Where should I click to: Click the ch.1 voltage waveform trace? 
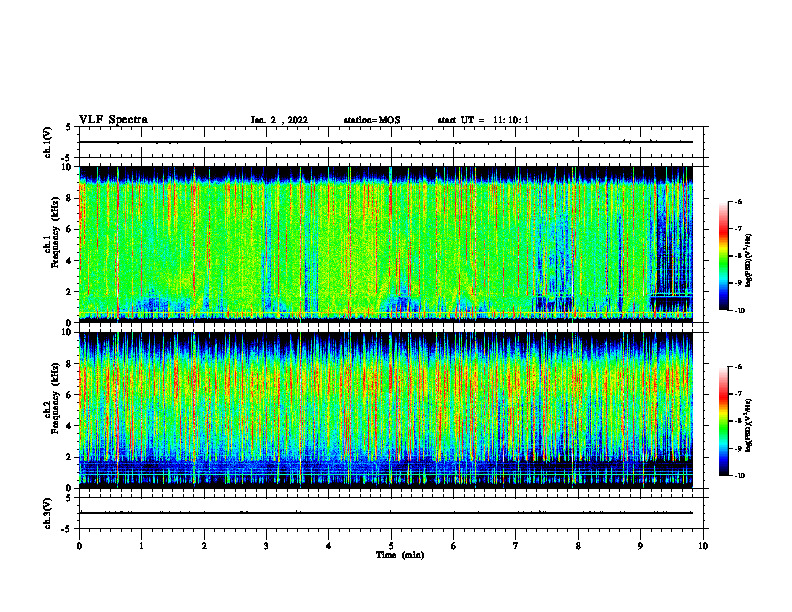tap(386, 142)
